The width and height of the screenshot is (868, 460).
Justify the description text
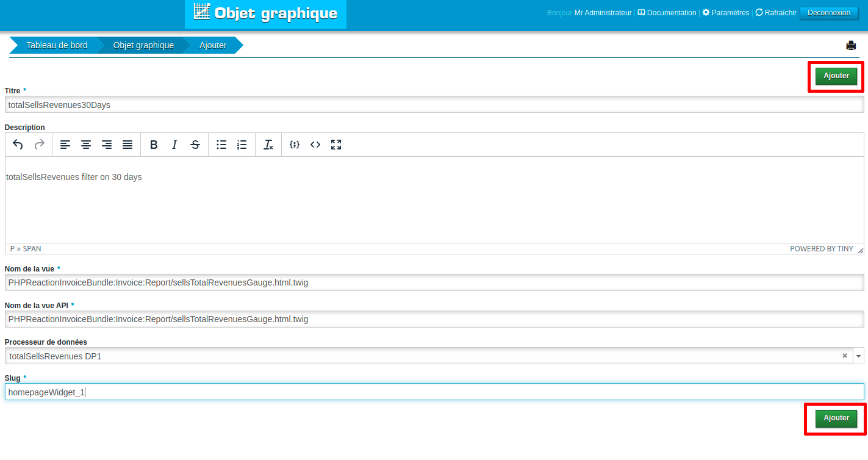coord(127,145)
